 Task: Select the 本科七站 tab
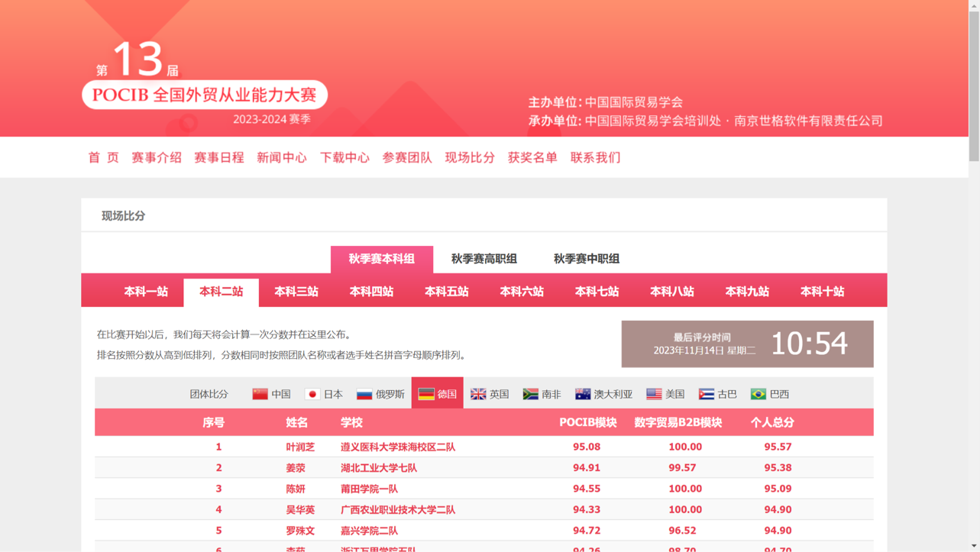pyautogui.click(x=597, y=292)
